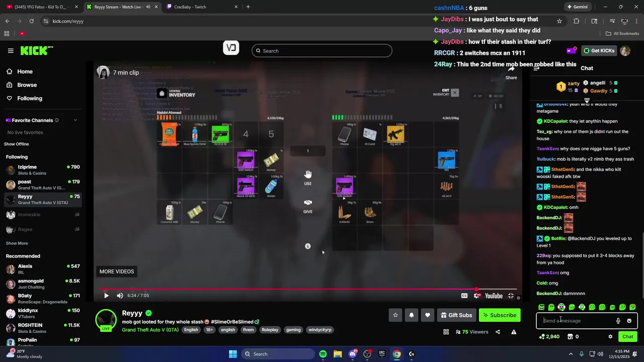Open a new browser tab
Viewport: 644px width, 362px height.
(248, 7)
